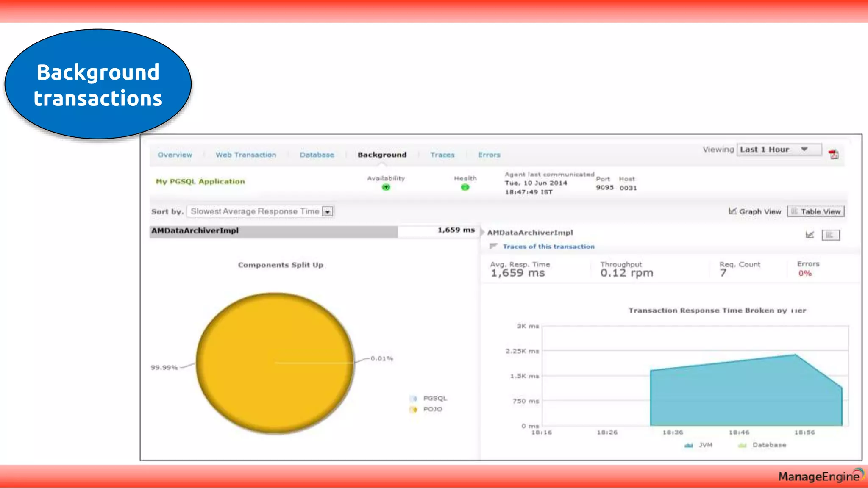
Task: Toggle the POJO legend entry in the pie chart
Action: click(x=432, y=409)
